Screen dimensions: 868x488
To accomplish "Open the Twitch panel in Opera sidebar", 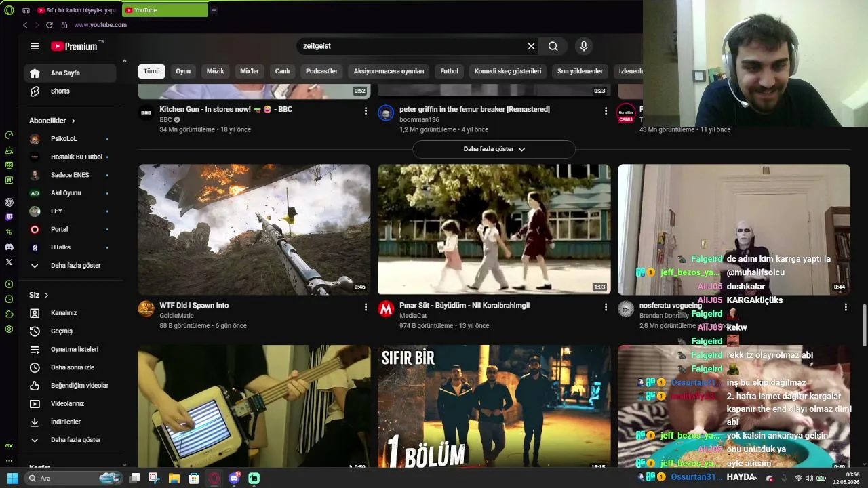I will coord(9,217).
